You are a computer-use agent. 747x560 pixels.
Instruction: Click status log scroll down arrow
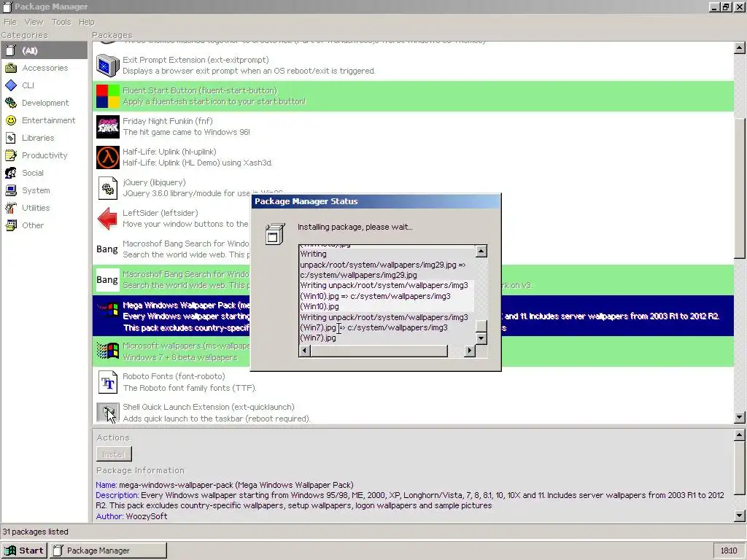(481, 338)
